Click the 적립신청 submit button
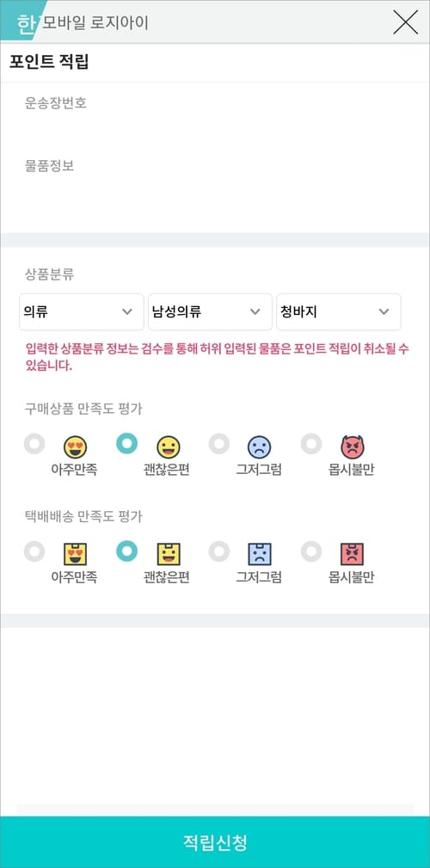 215,842
